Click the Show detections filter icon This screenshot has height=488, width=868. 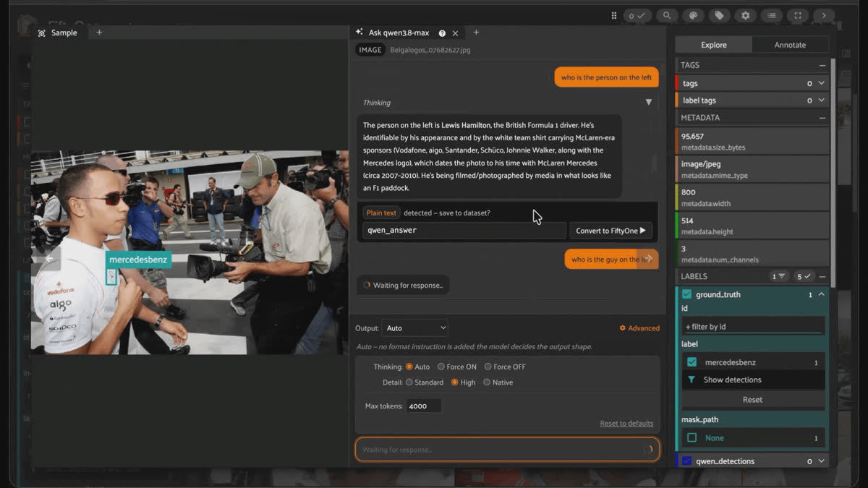pyautogui.click(x=691, y=380)
